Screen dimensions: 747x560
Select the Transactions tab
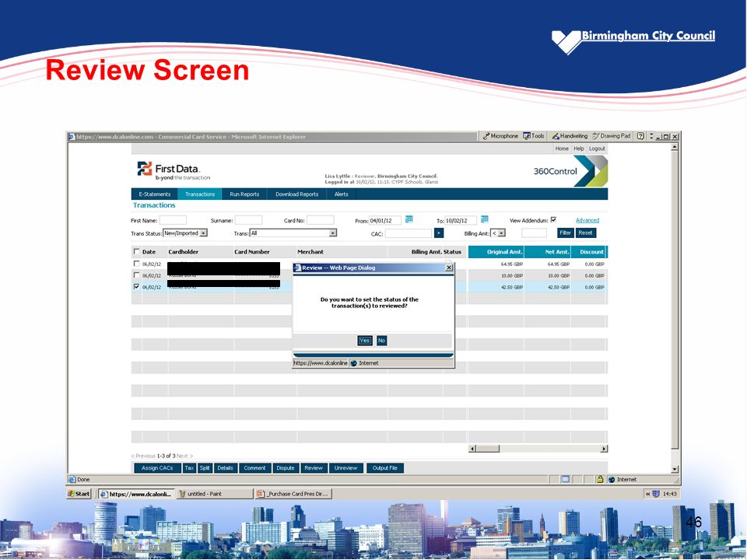tap(200, 194)
